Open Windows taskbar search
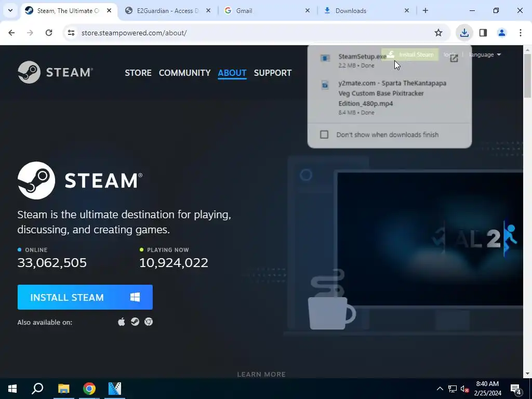Viewport: 532px width, 399px height. click(x=37, y=389)
